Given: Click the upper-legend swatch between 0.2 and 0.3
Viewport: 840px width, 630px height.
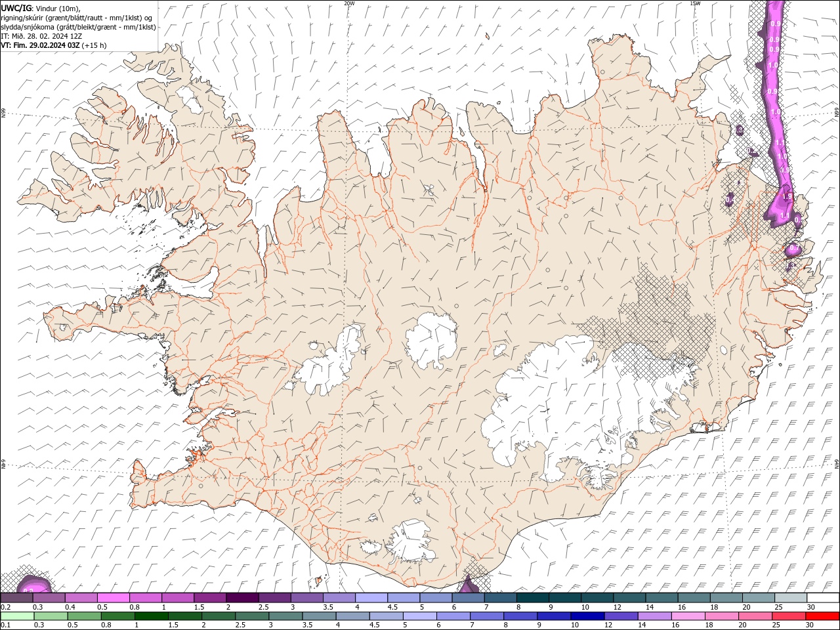Looking at the screenshot, I should [16, 598].
